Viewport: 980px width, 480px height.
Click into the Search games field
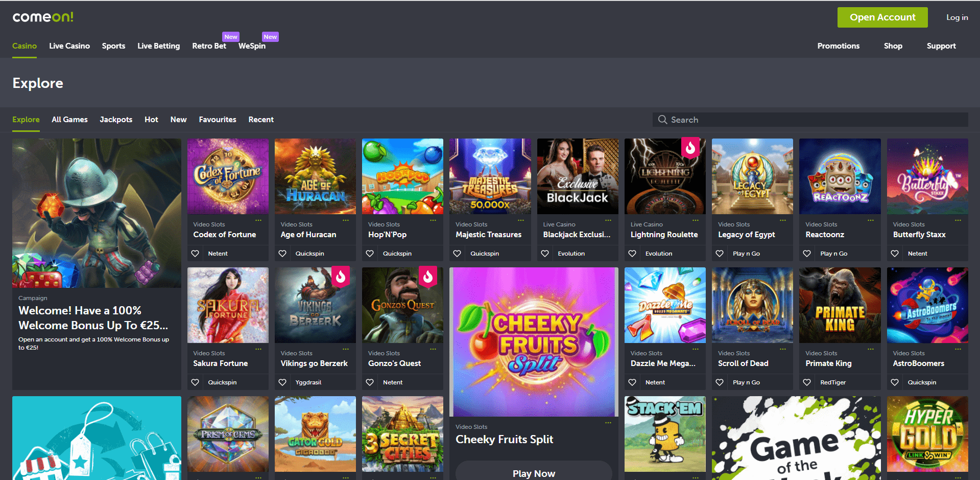[810, 120]
